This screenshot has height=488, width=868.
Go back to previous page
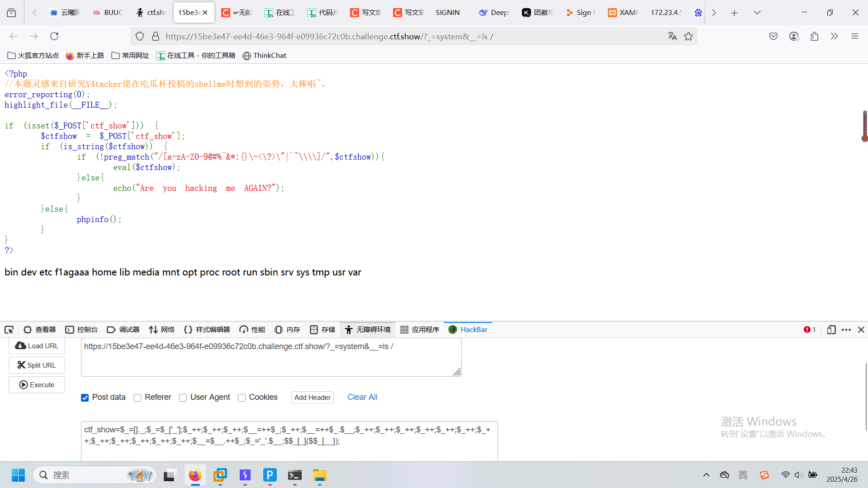click(14, 36)
